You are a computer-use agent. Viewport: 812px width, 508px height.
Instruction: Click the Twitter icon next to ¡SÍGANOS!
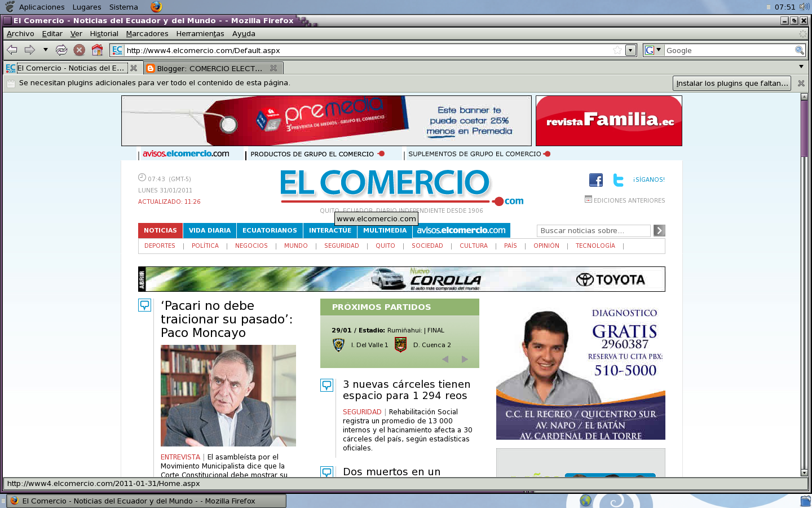pos(618,179)
